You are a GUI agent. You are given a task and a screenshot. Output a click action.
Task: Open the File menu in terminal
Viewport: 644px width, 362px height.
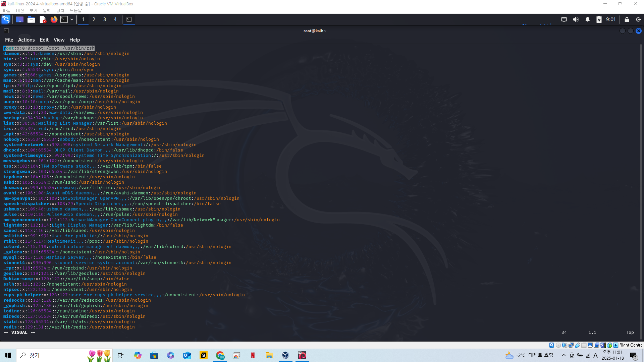click(9, 40)
